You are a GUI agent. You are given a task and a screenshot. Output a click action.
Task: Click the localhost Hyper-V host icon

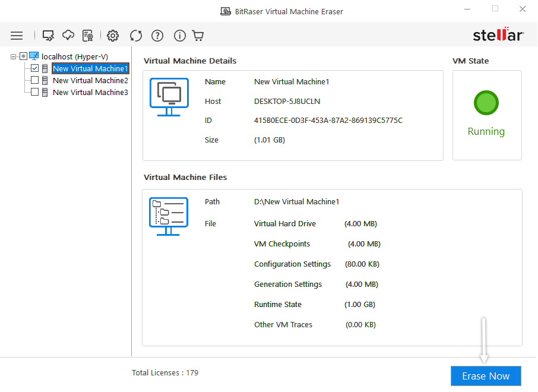click(x=34, y=56)
